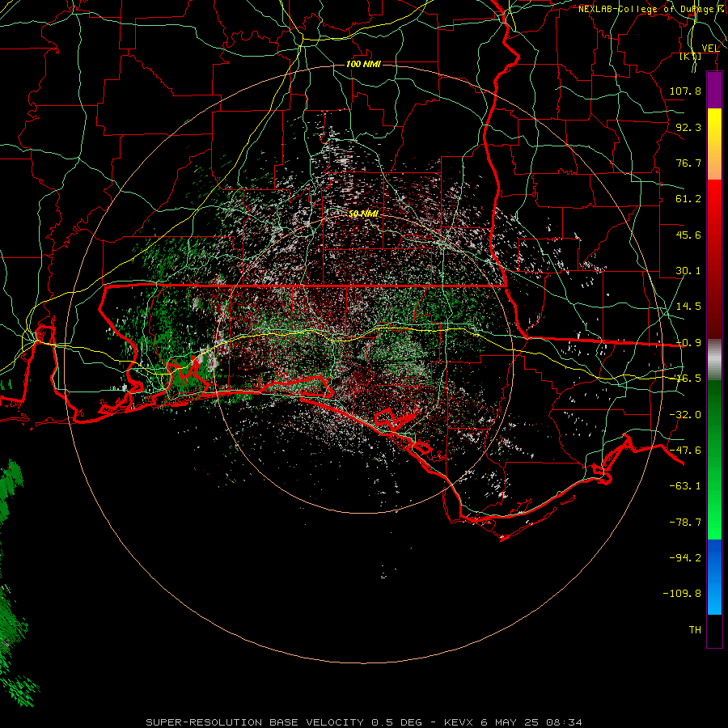Click the 45.6 velocity scale value
The image size is (728, 728).
pyautogui.click(x=688, y=235)
